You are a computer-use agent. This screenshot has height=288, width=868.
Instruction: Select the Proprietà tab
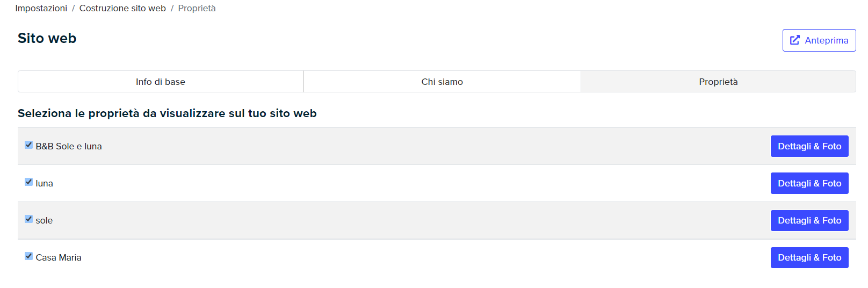pyautogui.click(x=718, y=82)
